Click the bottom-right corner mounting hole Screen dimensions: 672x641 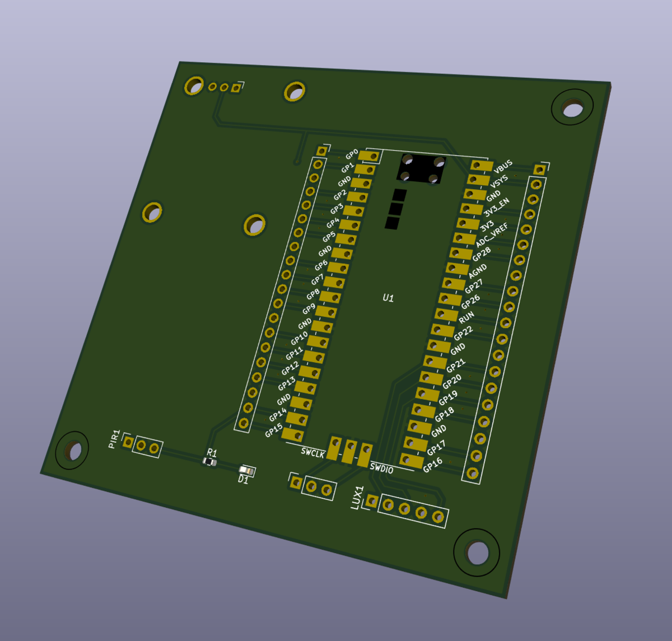pos(477,553)
